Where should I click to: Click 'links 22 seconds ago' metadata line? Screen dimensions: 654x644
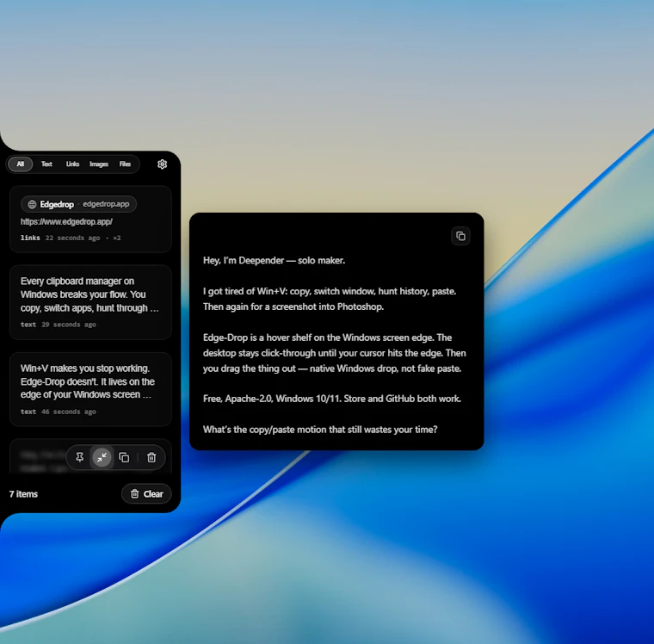[x=71, y=238]
